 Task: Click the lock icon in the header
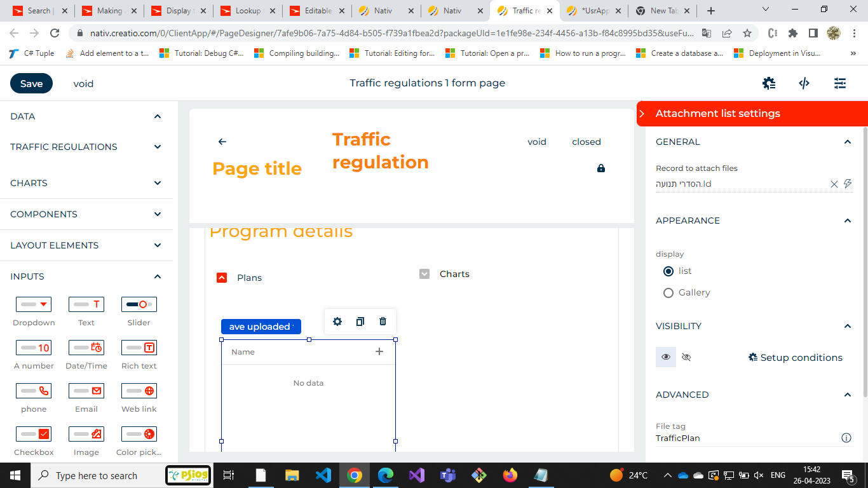(x=601, y=168)
